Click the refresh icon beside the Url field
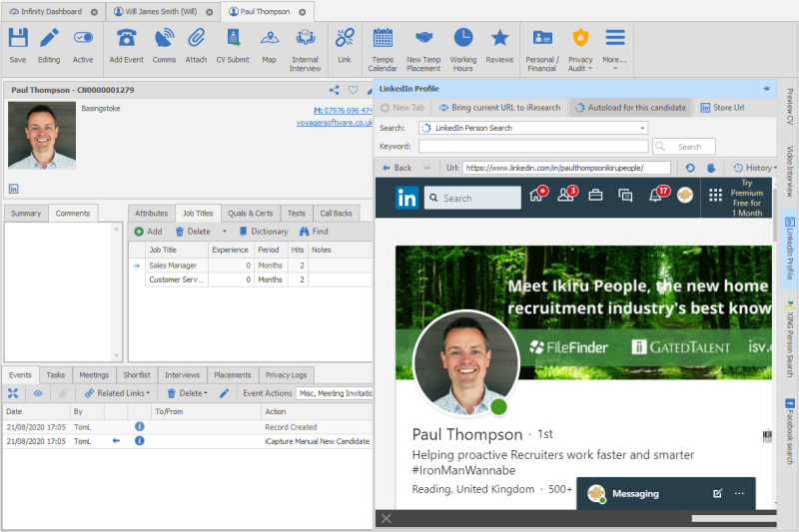Viewport: 799px width, 532px height. [689, 168]
